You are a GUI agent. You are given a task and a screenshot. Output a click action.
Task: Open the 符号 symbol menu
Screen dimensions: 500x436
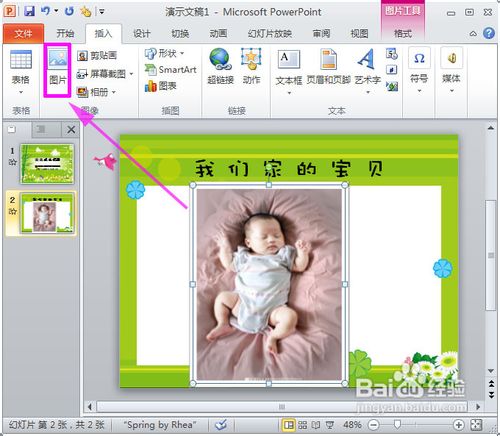coord(419,70)
